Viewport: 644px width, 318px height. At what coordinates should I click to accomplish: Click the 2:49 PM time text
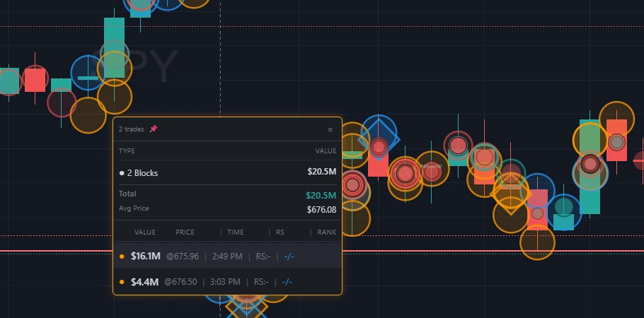point(227,257)
